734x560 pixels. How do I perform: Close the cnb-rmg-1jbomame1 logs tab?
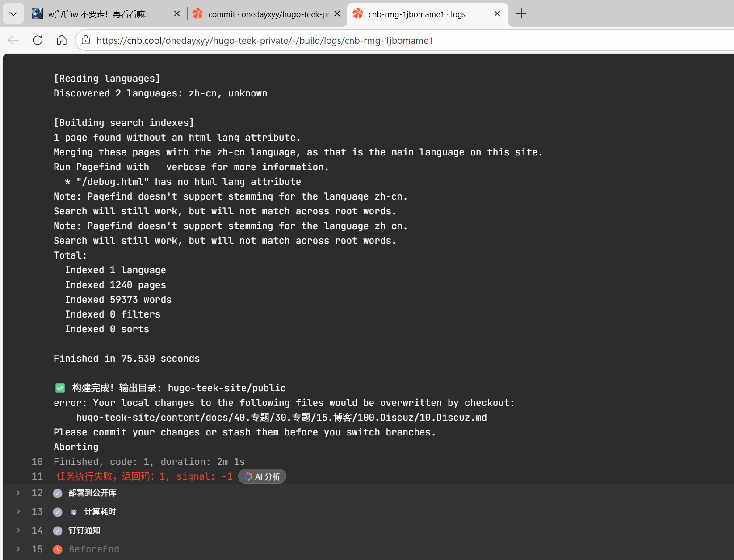pos(497,14)
